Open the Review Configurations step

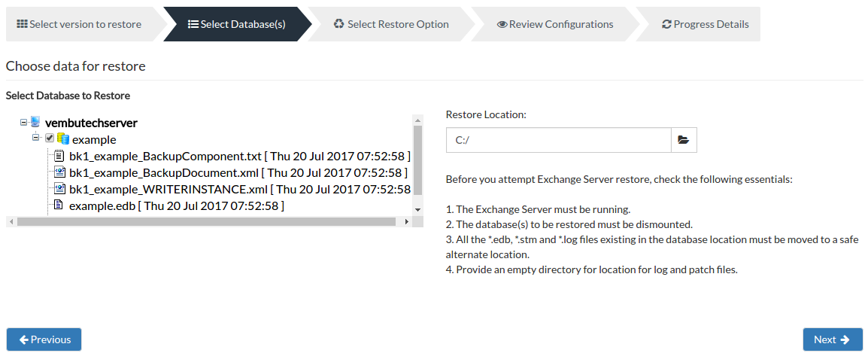[555, 24]
